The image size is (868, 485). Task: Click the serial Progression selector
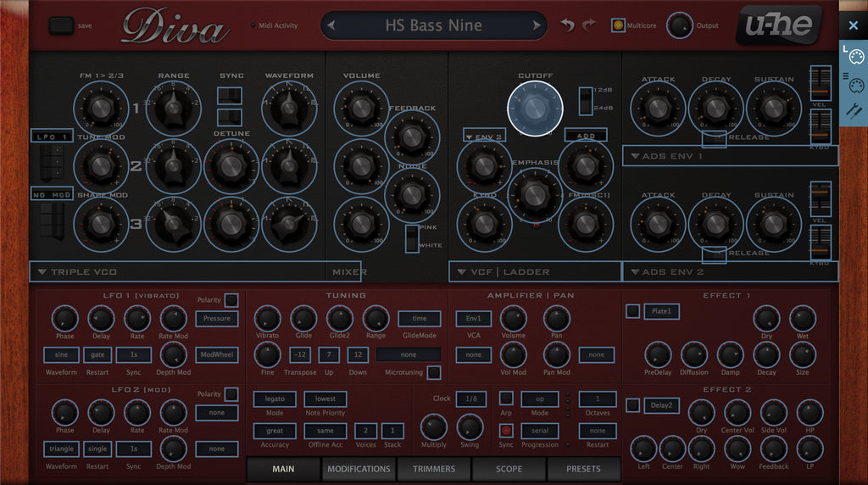[540, 431]
